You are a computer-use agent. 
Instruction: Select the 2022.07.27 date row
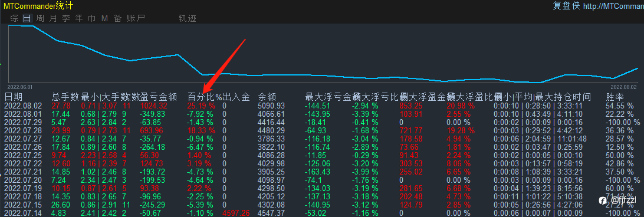pos(322,139)
